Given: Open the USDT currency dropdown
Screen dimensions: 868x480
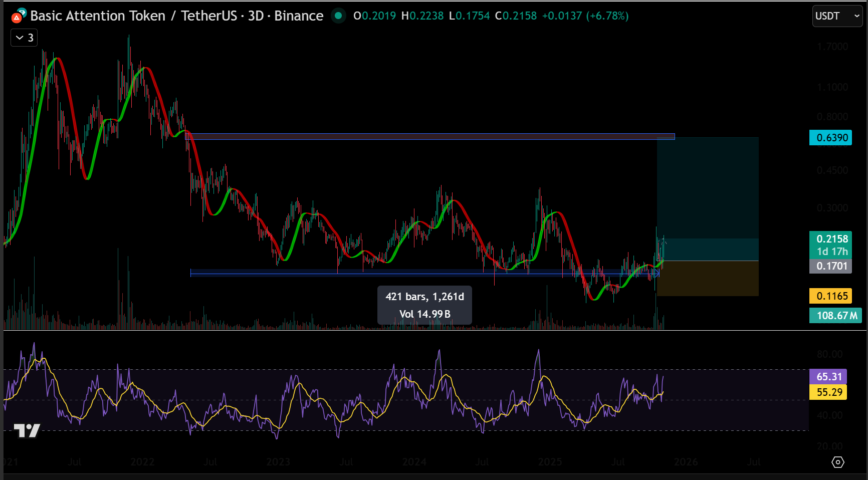Looking at the screenshot, I should click(832, 16).
